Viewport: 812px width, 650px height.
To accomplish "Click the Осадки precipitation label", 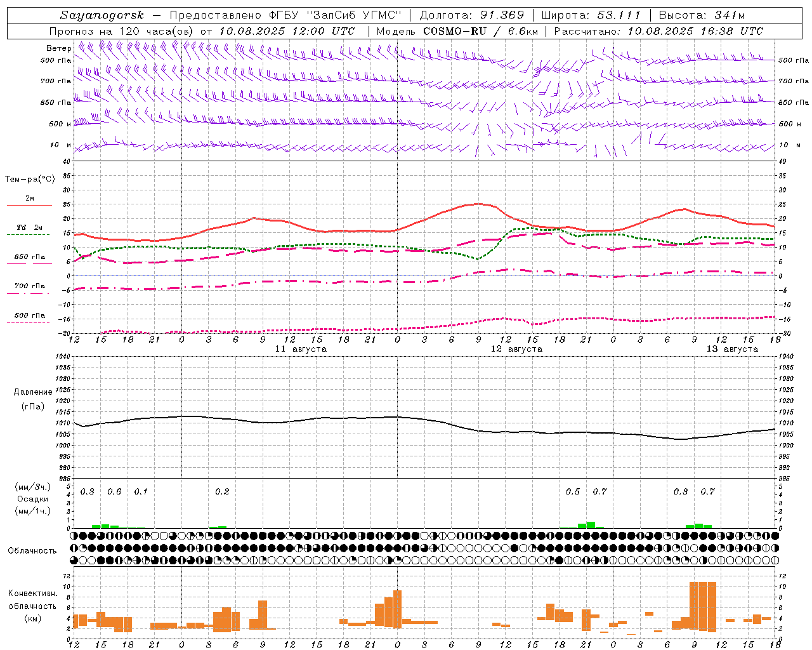I will tap(32, 499).
